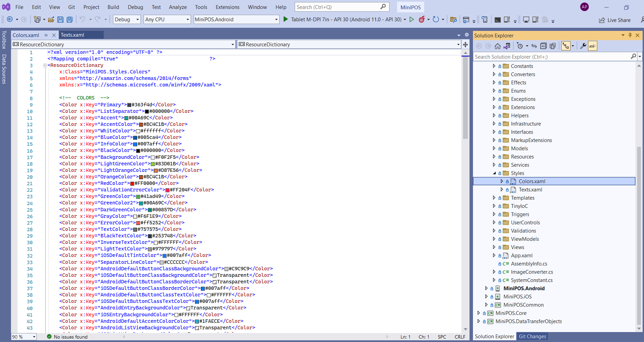Click the CRLF line ending indicator
644x342 pixels.
pyautogui.click(x=460, y=337)
